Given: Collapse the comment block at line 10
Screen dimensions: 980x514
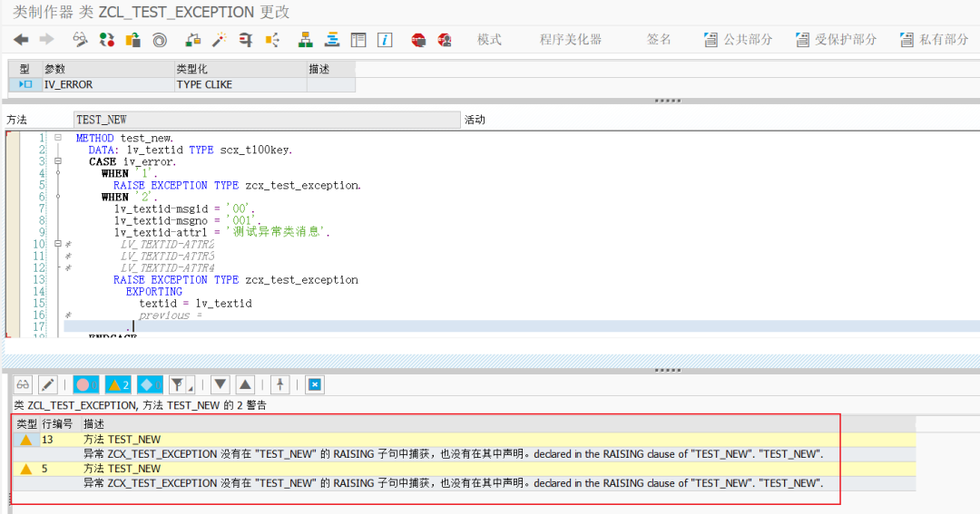Looking at the screenshot, I should pos(58,244).
